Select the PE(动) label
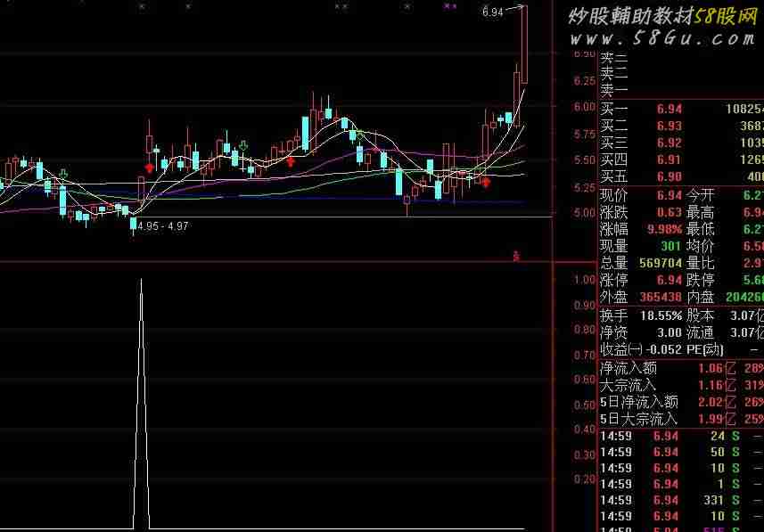The width and height of the screenshot is (764, 532). 705,349
